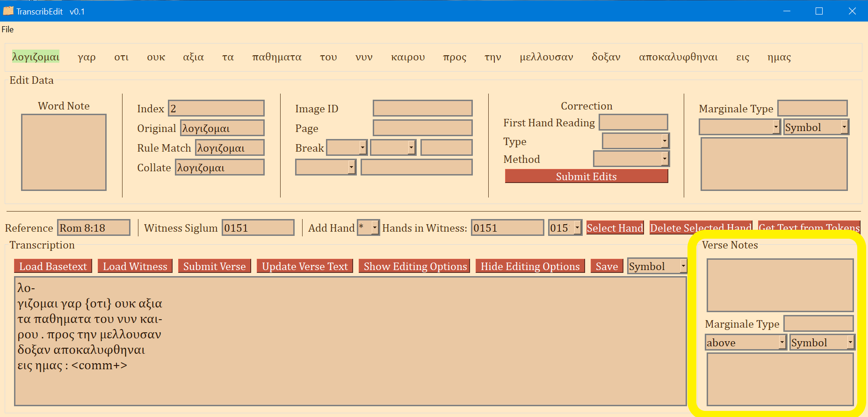Select the word token αξια
Viewport: 868px width, 417px height.
click(x=193, y=57)
